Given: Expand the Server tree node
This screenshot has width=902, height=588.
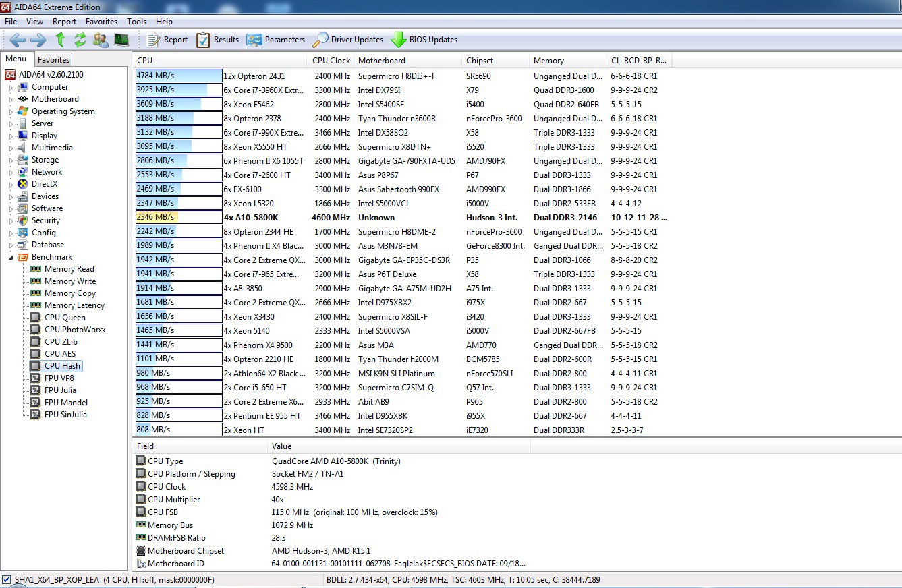Looking at the screenshot, I should pyautogui.click(x=11, y=124).
